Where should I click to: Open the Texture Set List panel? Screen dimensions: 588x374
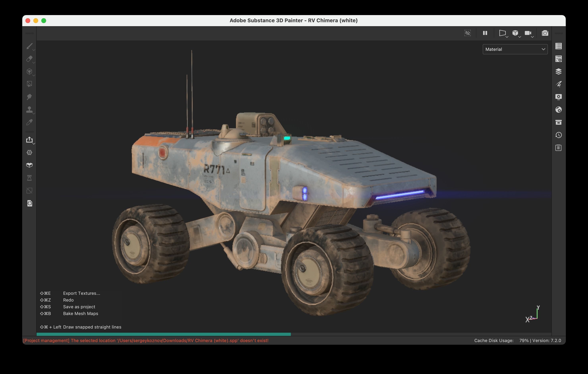pyautogui.click(x=558, y=46)
